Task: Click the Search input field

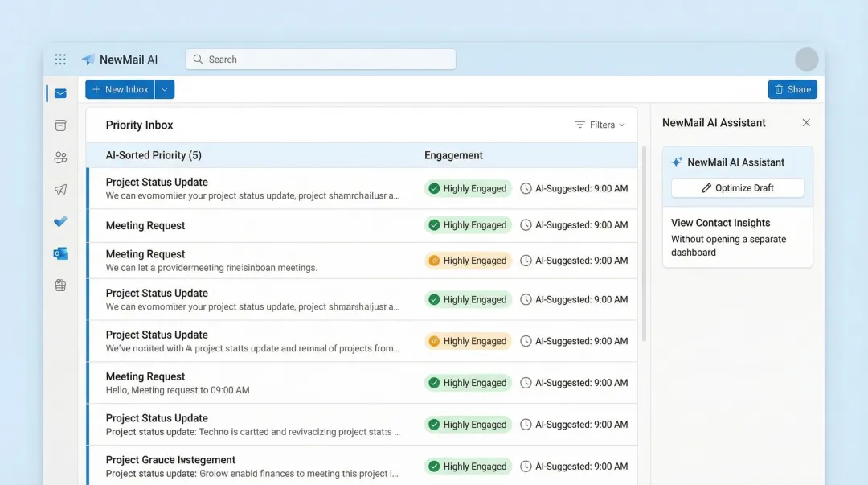Action: 320,59
